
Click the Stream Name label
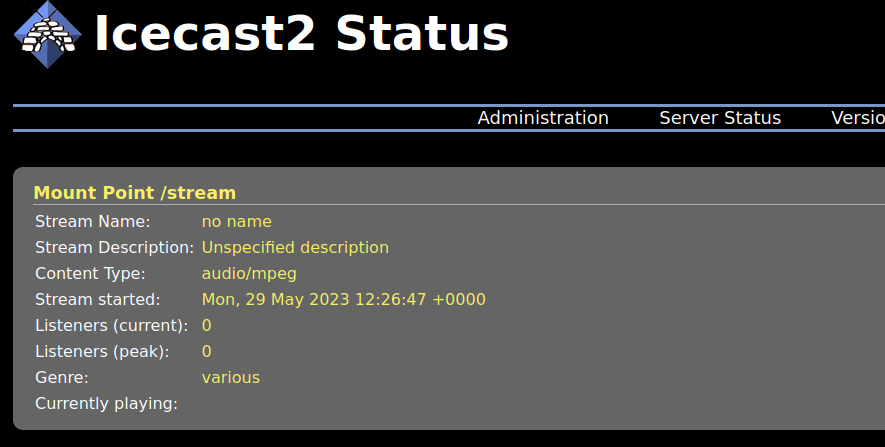click(x=92, y=221)
